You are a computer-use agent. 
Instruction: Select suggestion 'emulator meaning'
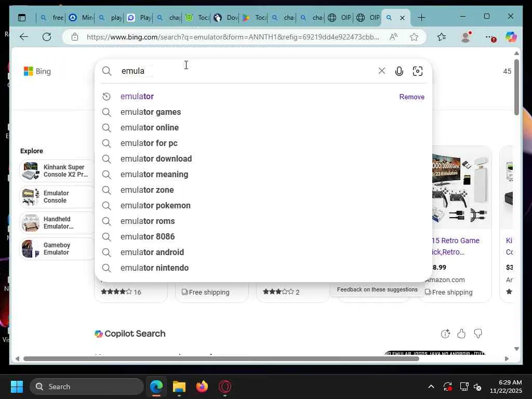pyautogui.click(x=263, y=175)
